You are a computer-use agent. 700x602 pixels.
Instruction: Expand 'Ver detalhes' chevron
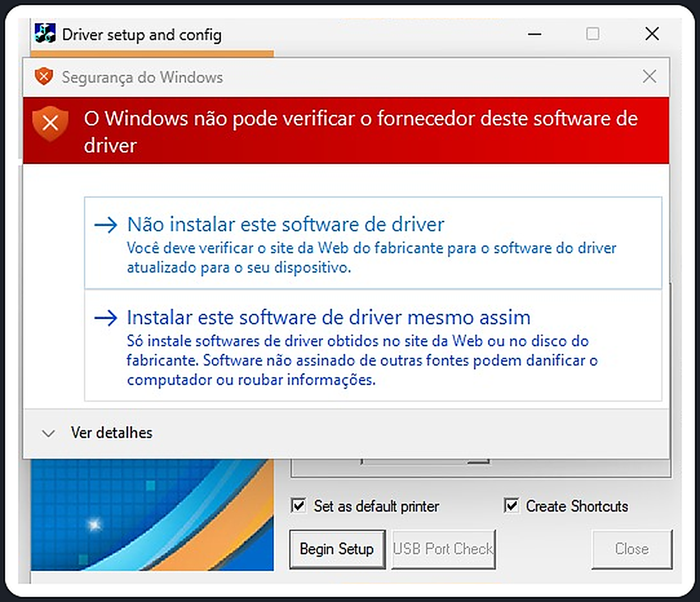click(48, 433)
